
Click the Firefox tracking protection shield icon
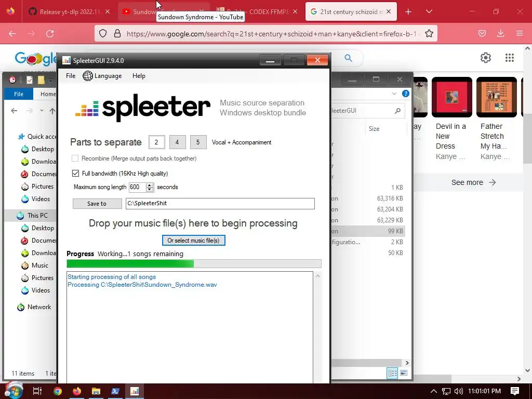(x=103, y=33)
